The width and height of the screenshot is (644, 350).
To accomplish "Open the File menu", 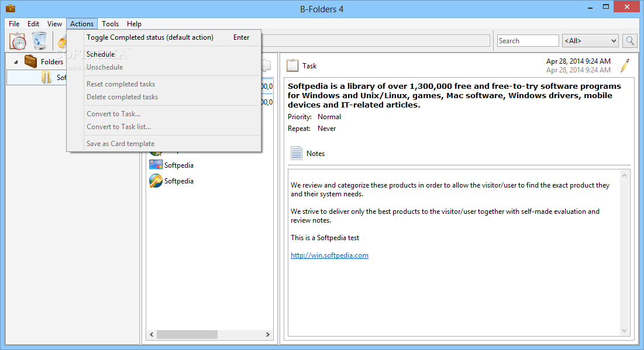I will tap(14, 24).
